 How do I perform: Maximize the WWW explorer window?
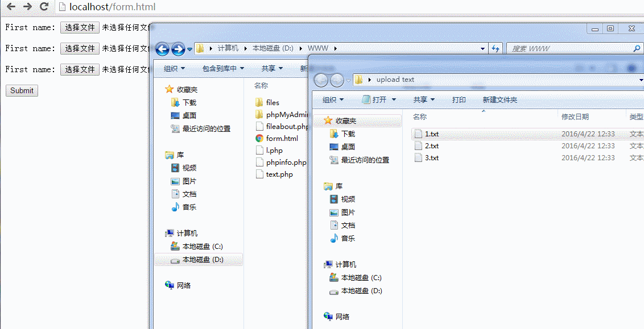(610, 28)
